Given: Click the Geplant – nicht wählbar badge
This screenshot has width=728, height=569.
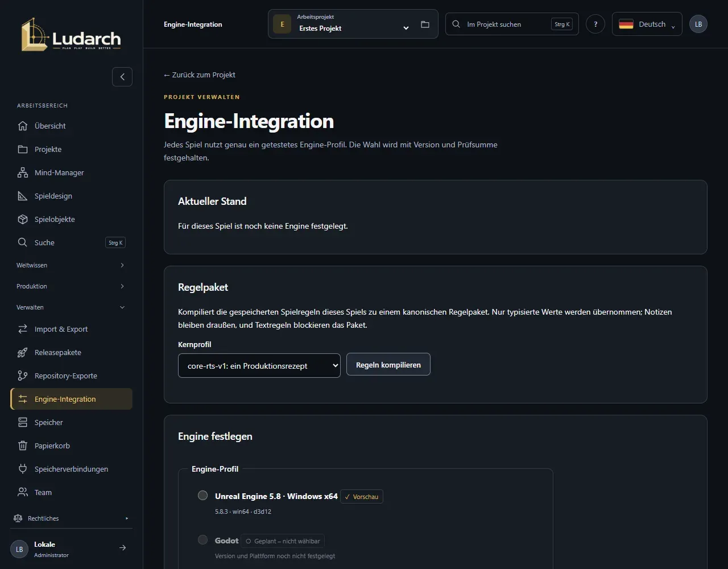Looking at the screenshot, I should click(x=283, y=541).
